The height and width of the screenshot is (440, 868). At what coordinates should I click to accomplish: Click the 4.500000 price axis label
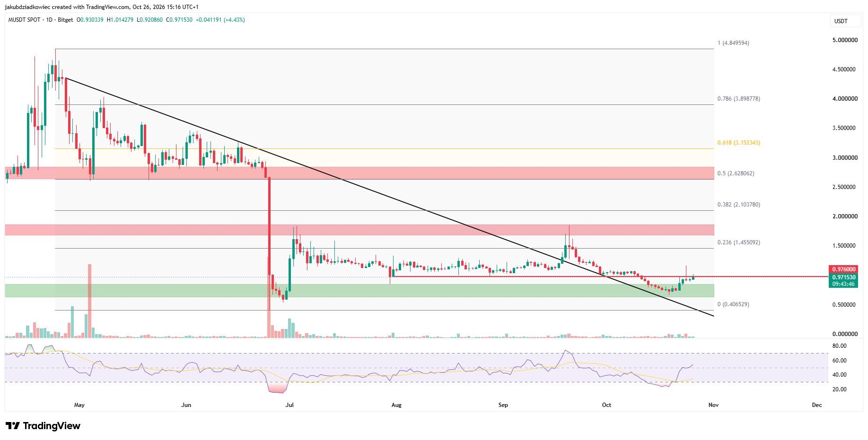(x=844, y=69)
